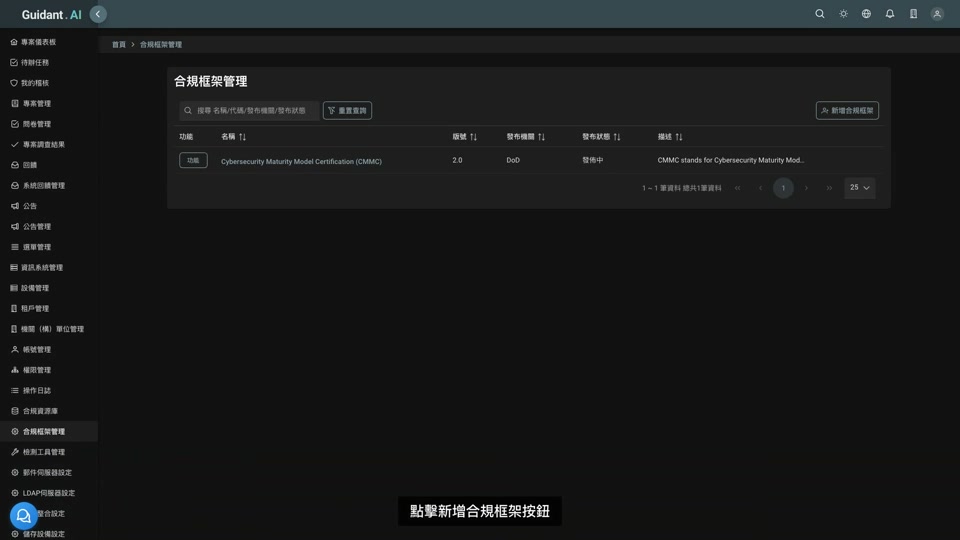Select 合規框架管理 in sidebar
Image resolution: width=960 pixels, height=540 pixels.
point(49,432)
